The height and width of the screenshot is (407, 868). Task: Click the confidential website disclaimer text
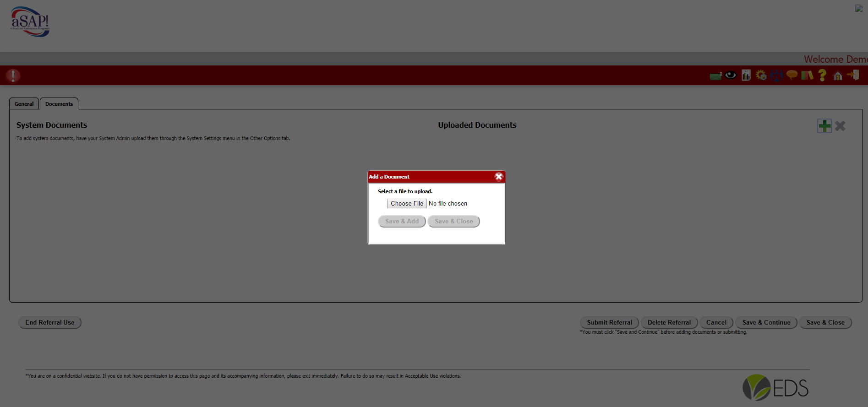coord(243,376)
